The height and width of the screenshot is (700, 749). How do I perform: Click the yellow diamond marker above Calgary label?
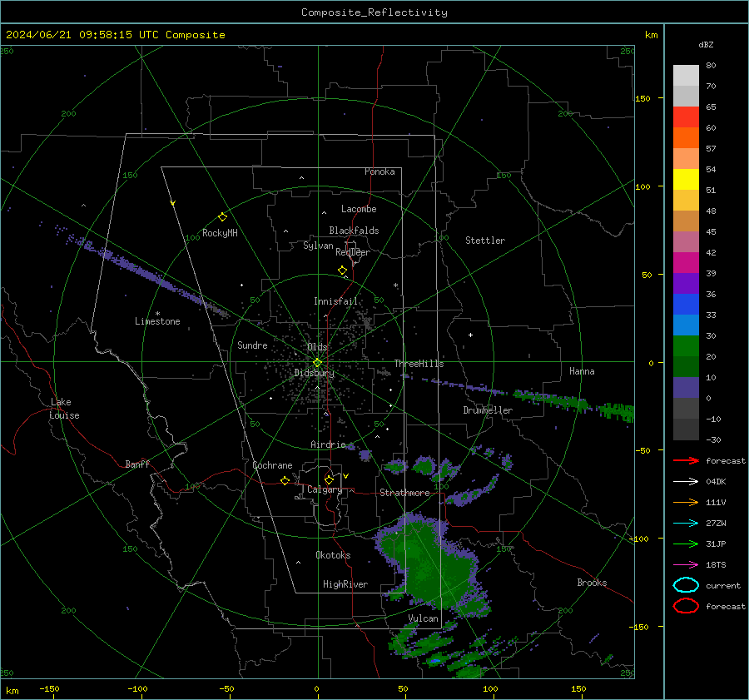point(329,479)
